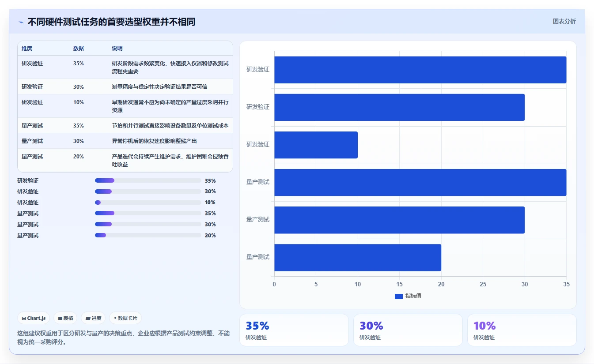This screenshot has width=594, height=364.
Task: Click the description 测量精度与稳定性决定验证结果是否可信
Action: click(x=159, y=87)
